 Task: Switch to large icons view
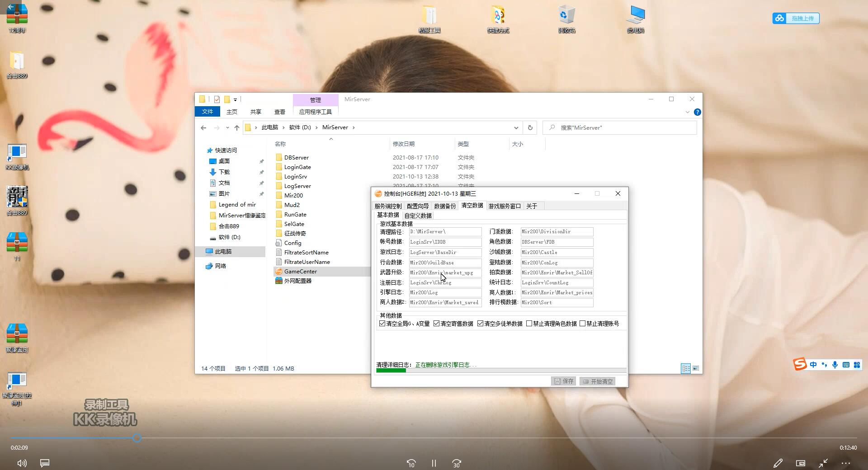point(696,368)
